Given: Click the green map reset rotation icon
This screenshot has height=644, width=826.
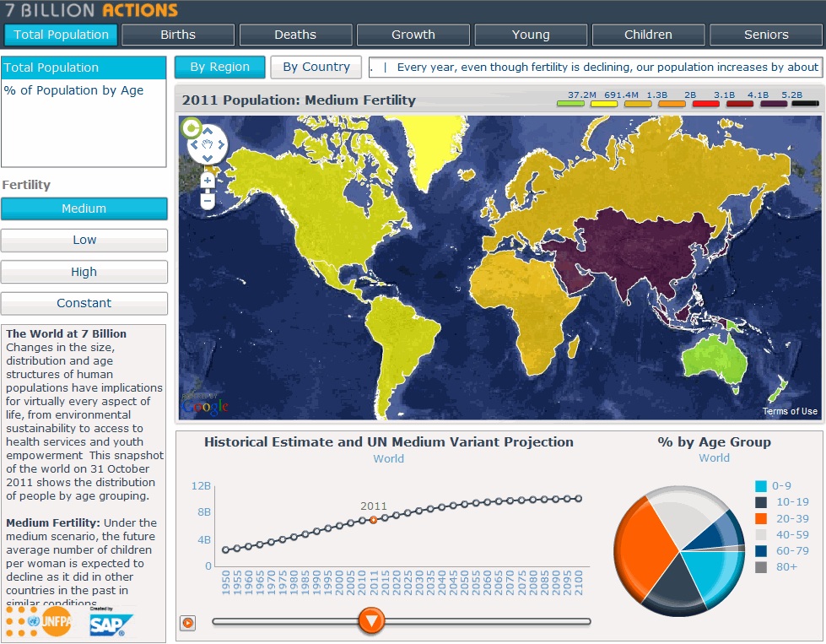Looking at the screenshot, I should [191, 128].
